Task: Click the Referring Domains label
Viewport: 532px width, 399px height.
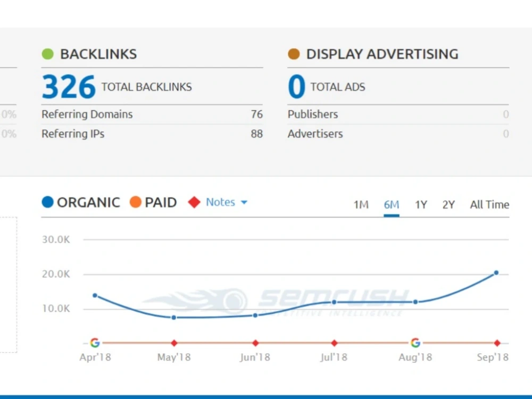Action: (x=87, y=114)
